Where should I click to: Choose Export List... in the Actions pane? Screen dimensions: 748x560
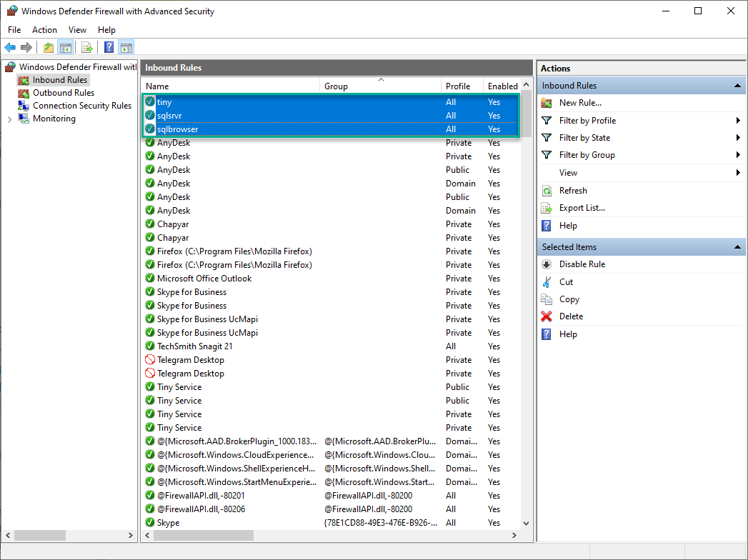coord(582,207)
